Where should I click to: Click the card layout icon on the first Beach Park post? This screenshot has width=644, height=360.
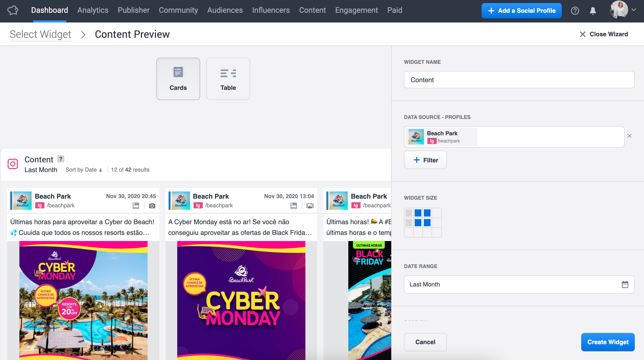(x=136, y=206)
